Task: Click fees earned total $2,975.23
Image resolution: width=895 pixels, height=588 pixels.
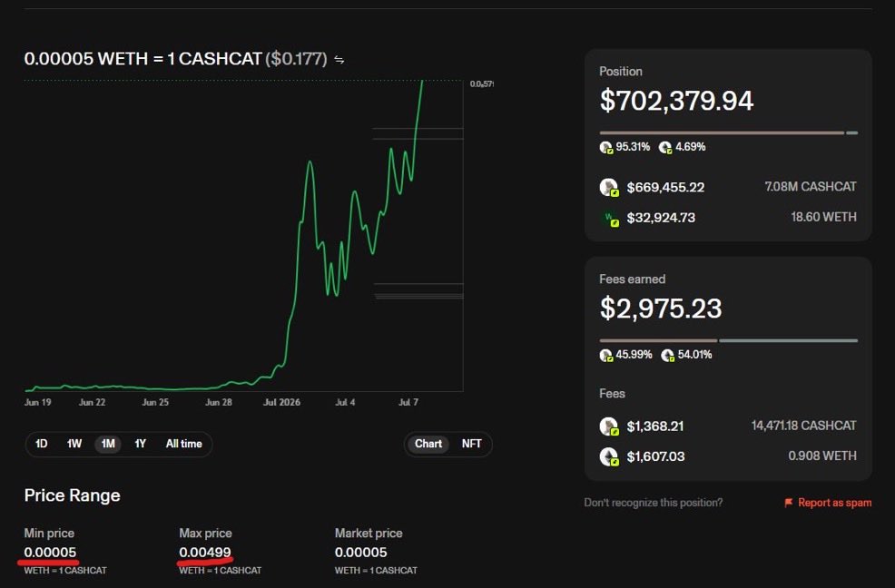Action: pos(661,309)
